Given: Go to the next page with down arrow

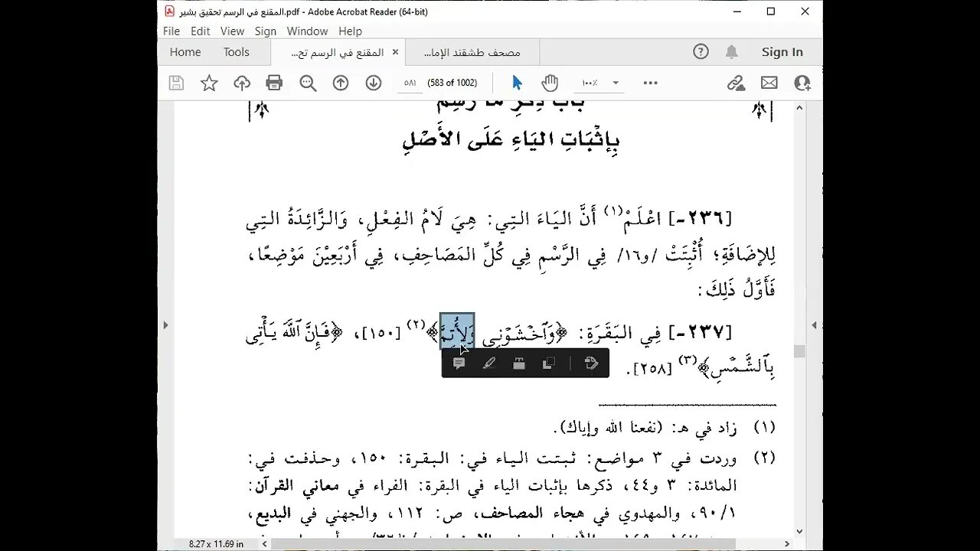Looking at the screenshot, I should (374, 83).
